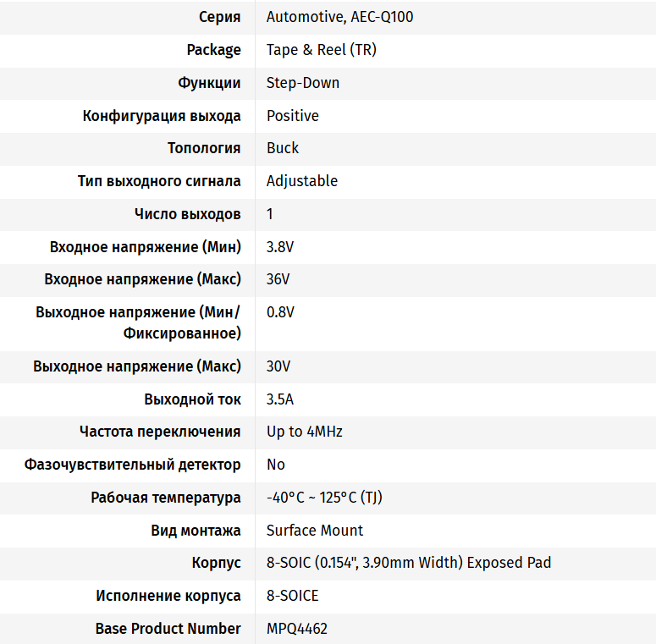Select the '3.8V' minimum input voltage
This screenshot has width=656, height=644.
(x=280, y=247)
